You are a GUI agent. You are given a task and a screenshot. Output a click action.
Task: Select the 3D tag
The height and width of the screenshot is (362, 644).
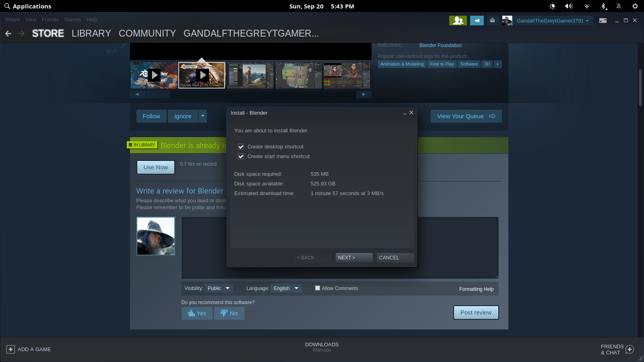click(x=487, y=64)
